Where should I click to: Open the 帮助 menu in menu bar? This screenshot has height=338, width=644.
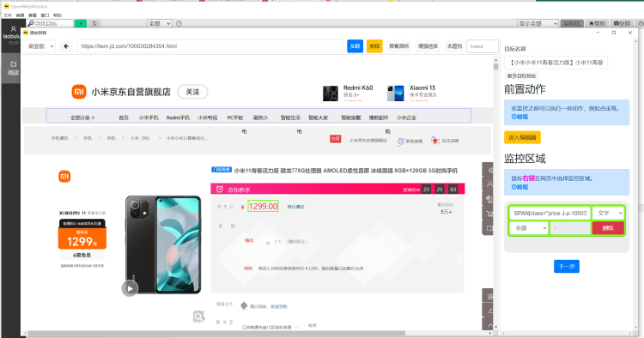point(58,15)
